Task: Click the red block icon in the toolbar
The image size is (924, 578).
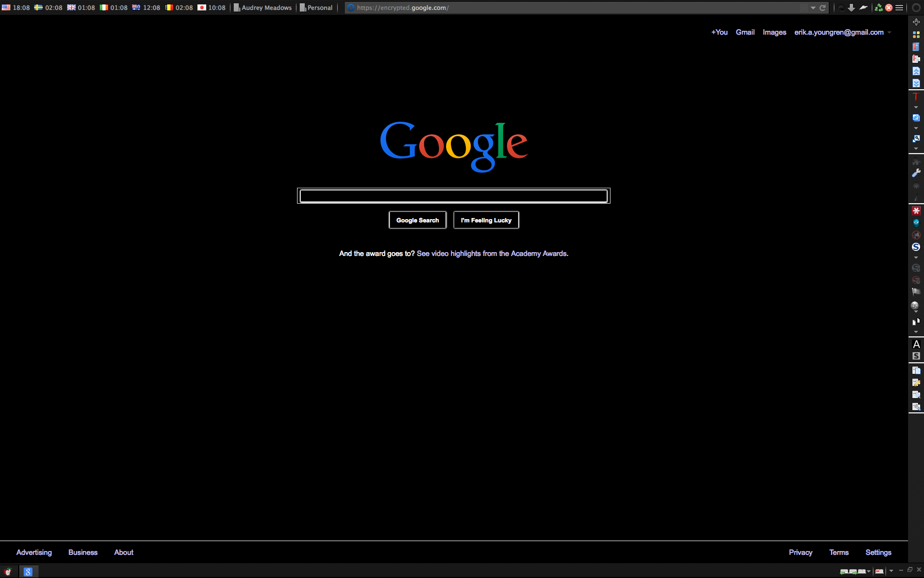Action: 889,7
